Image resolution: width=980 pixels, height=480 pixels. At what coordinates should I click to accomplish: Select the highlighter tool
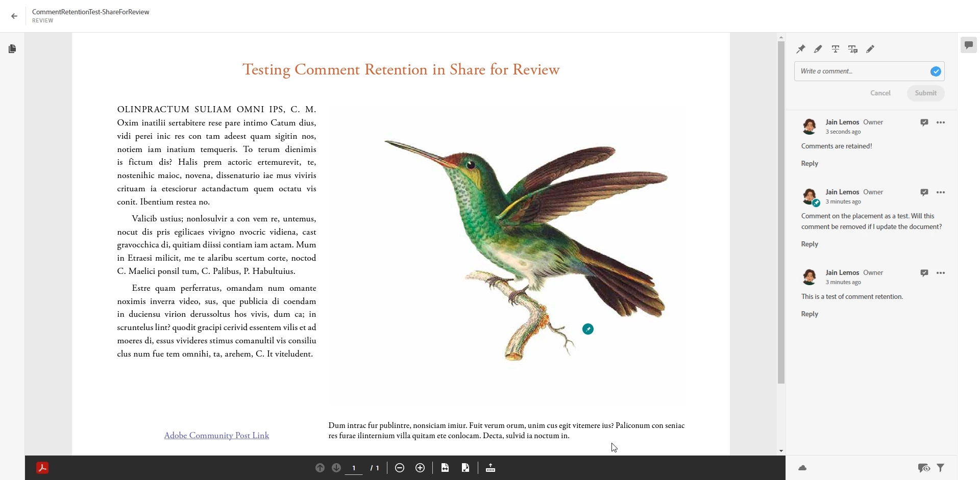point(818,49)
